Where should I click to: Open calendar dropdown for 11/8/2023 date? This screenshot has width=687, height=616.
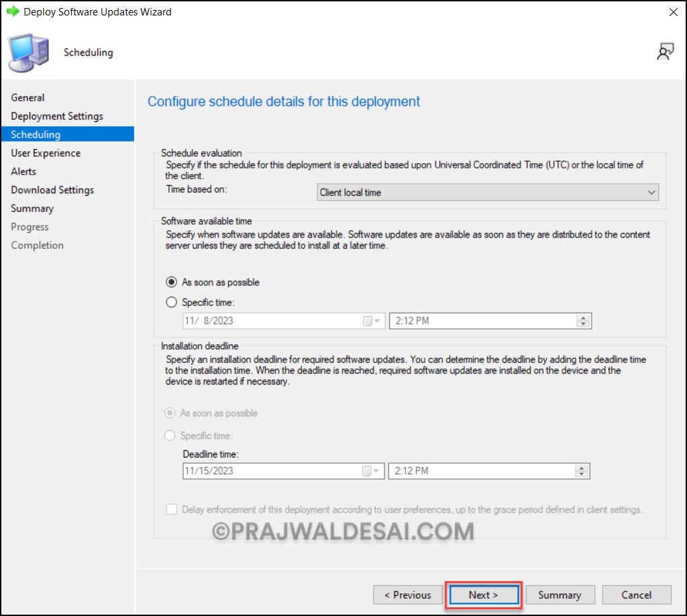tap(371, 321)
